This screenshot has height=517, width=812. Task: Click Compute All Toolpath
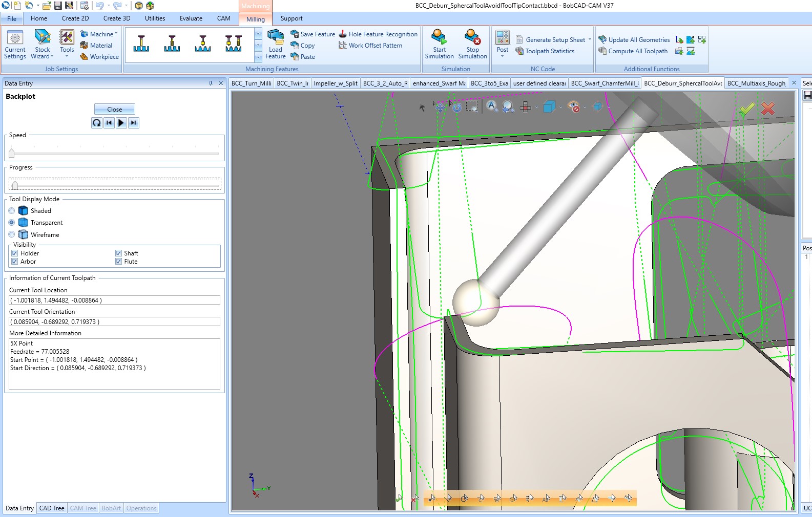pyautogui.click(x=633, y=51)
